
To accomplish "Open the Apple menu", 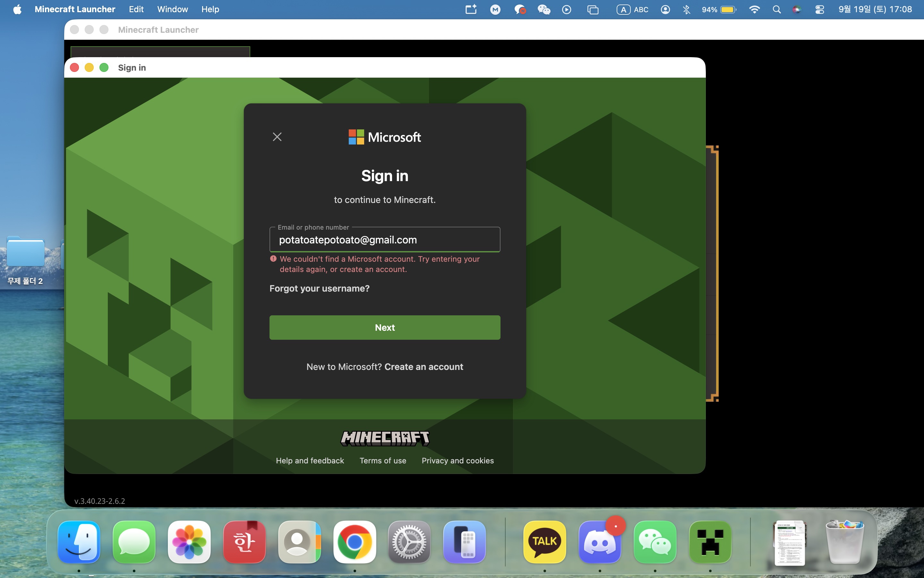I will click(x=17, y=9).
